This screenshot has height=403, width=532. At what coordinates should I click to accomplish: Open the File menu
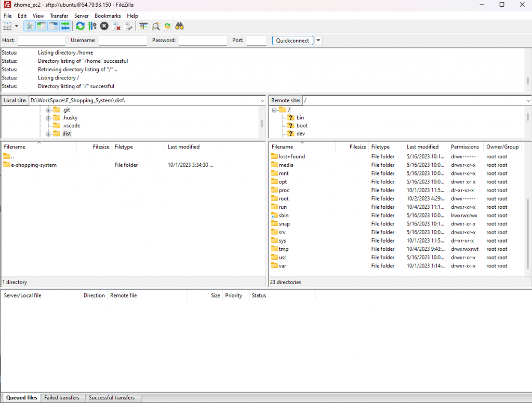pos(7,16)
